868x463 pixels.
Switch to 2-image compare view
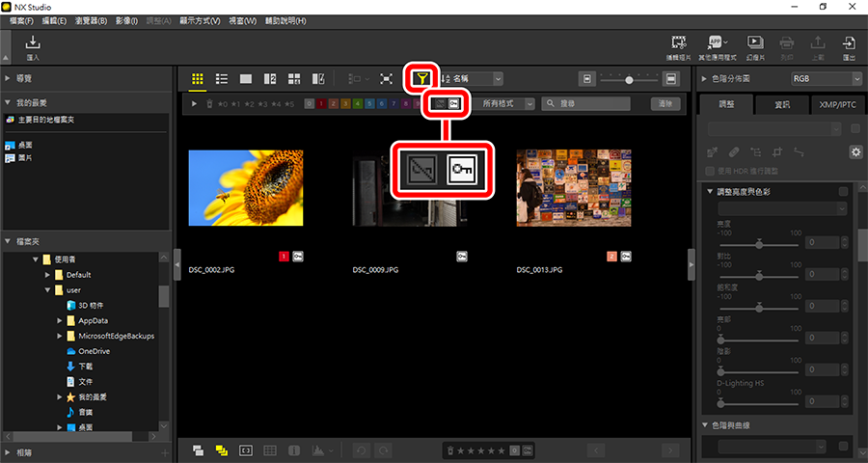click(270, 79)
